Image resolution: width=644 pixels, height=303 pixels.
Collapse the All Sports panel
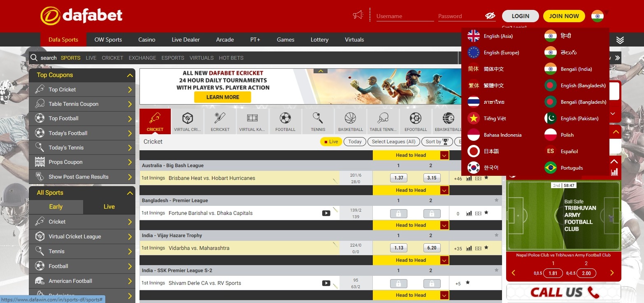pos(130,193)
